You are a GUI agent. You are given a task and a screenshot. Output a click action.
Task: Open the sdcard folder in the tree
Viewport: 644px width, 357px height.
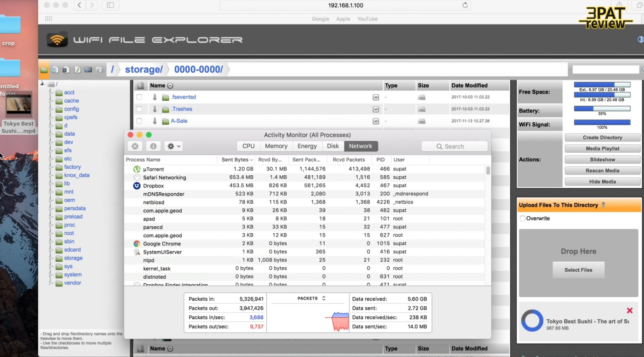[x=72, y=250]
